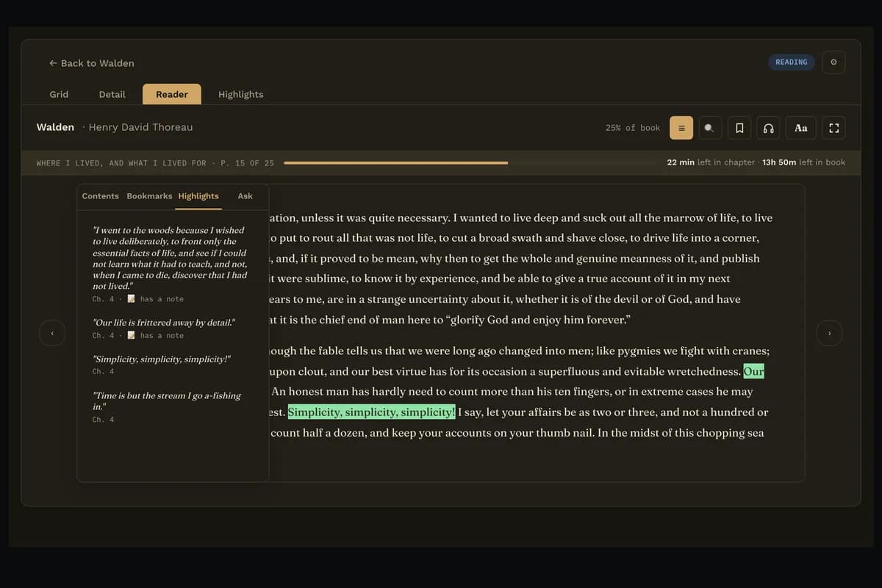Click the note icon under the frittered quote
This screenshot has width=882, height=588.
point(131,335)
